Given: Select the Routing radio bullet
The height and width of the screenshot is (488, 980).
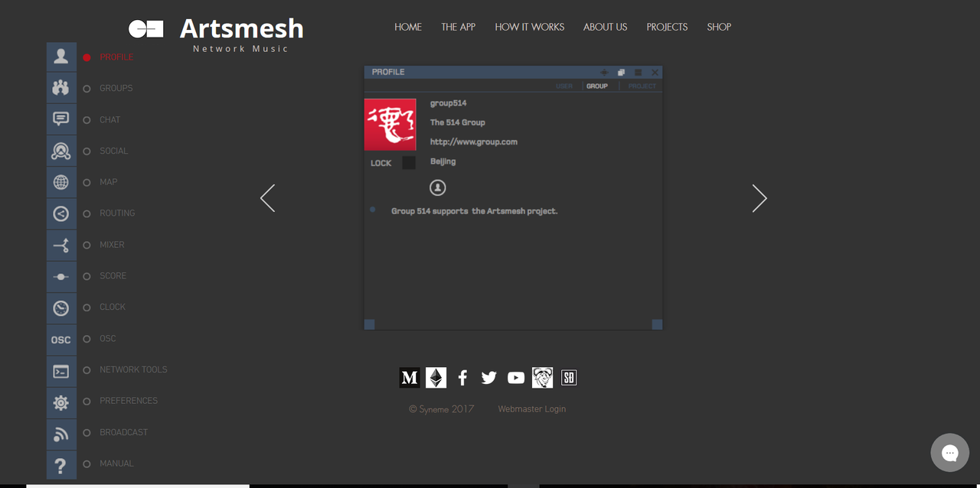Looking at the screenshot, I should click(x=87, y=213).
